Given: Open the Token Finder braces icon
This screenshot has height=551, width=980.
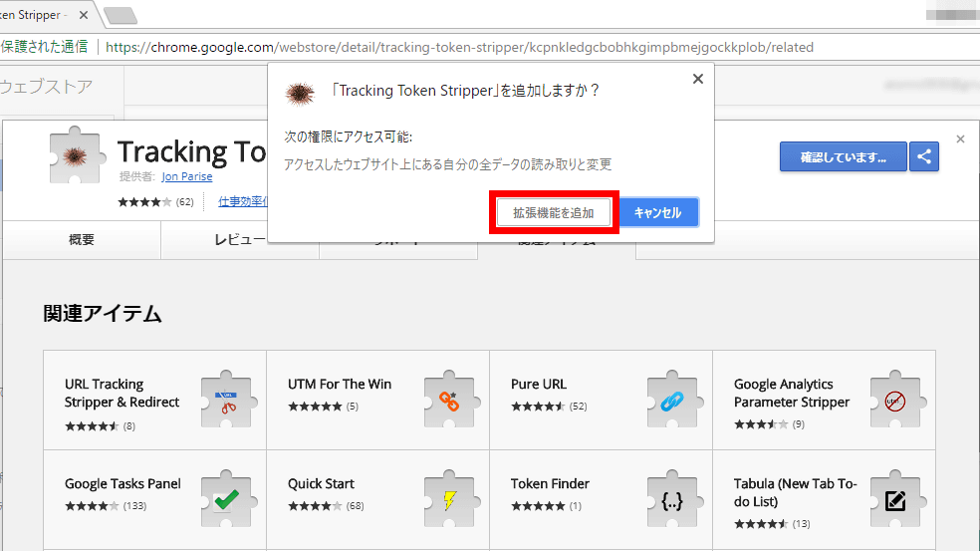Looking at the screenshot, I should [x=675, y=500].
